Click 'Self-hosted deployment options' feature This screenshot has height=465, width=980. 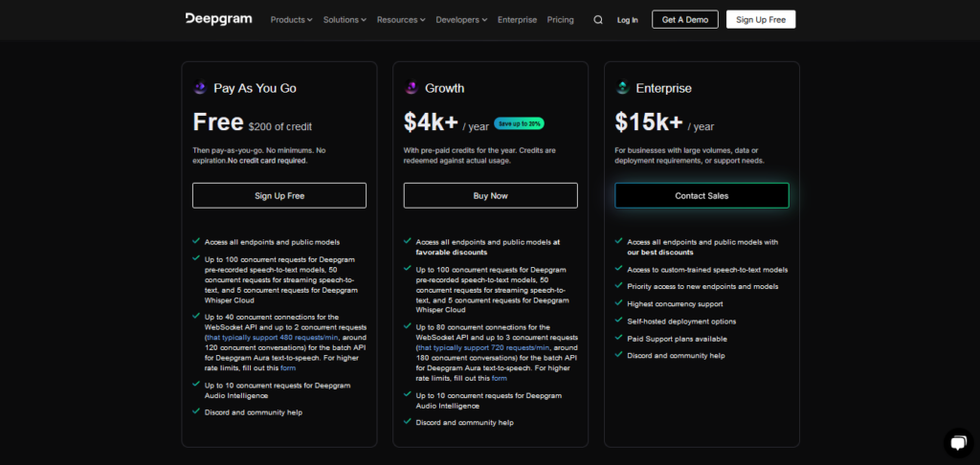681,321
